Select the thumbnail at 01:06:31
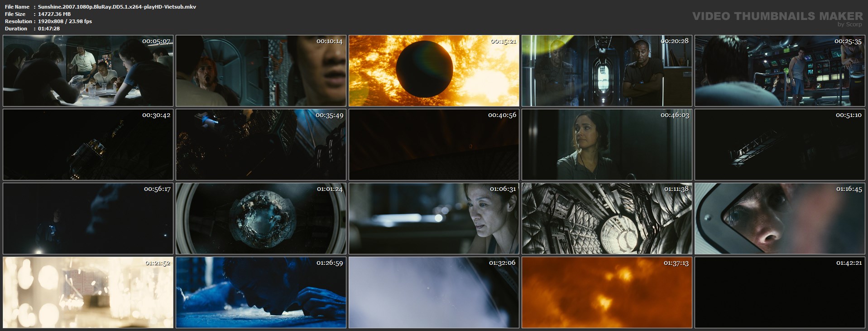868x331 pixels. coord(434,219)
